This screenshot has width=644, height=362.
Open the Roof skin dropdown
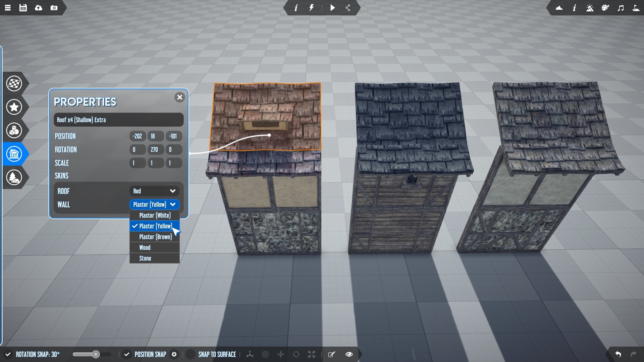click(x=154, y=191)
